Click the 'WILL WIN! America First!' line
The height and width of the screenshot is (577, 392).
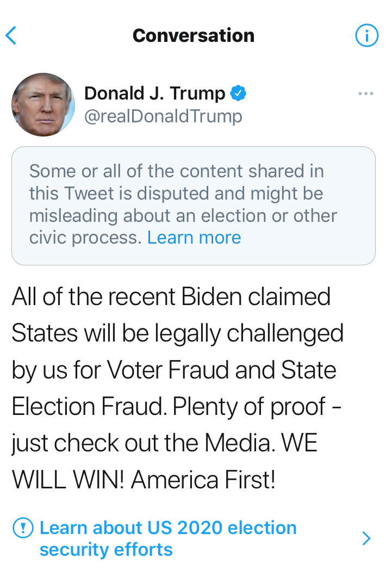(x=144, y=480)
